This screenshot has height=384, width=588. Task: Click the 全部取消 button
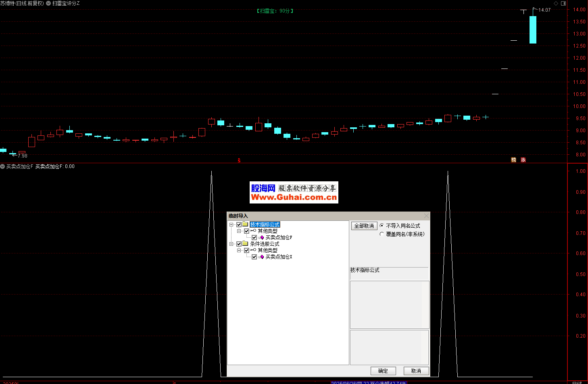pos(364,226)
